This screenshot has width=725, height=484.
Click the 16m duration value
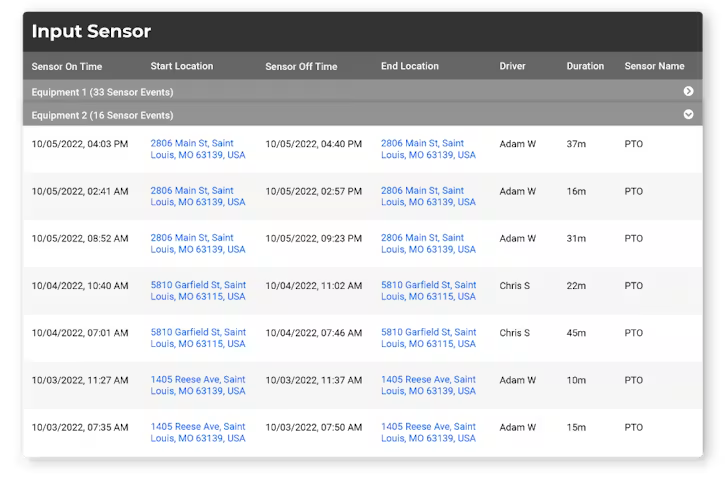tap(576, 191)
